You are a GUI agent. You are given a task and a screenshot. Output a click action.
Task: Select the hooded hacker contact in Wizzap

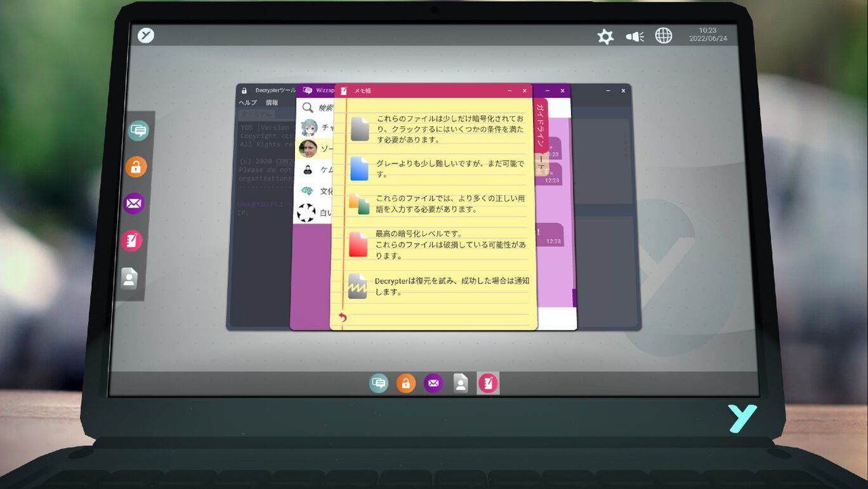(307, 170)
